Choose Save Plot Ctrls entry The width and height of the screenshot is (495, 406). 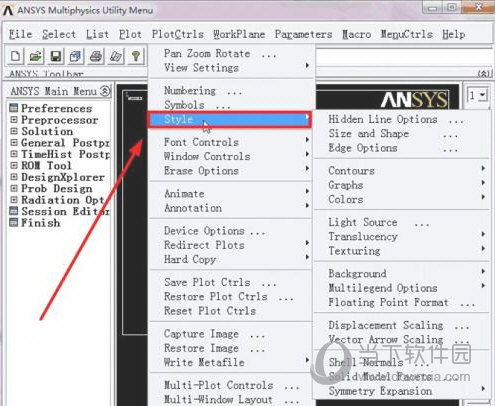click(x=231, y=282)
